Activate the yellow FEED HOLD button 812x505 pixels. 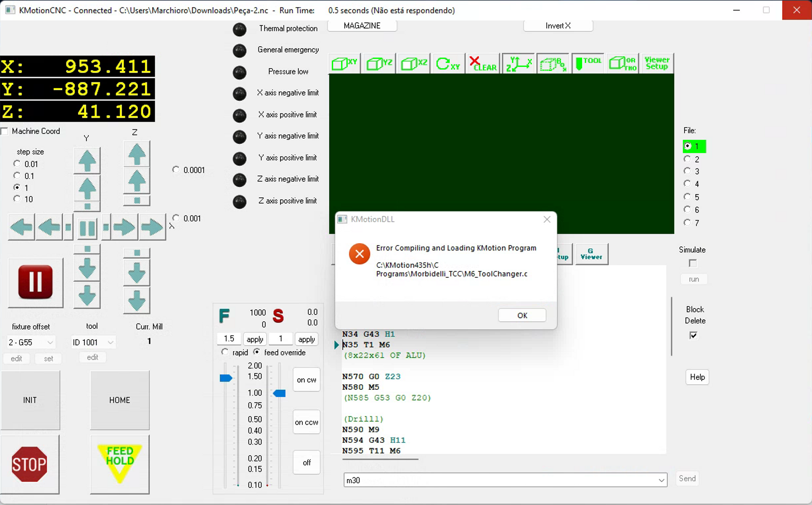(x=120, y=464)
